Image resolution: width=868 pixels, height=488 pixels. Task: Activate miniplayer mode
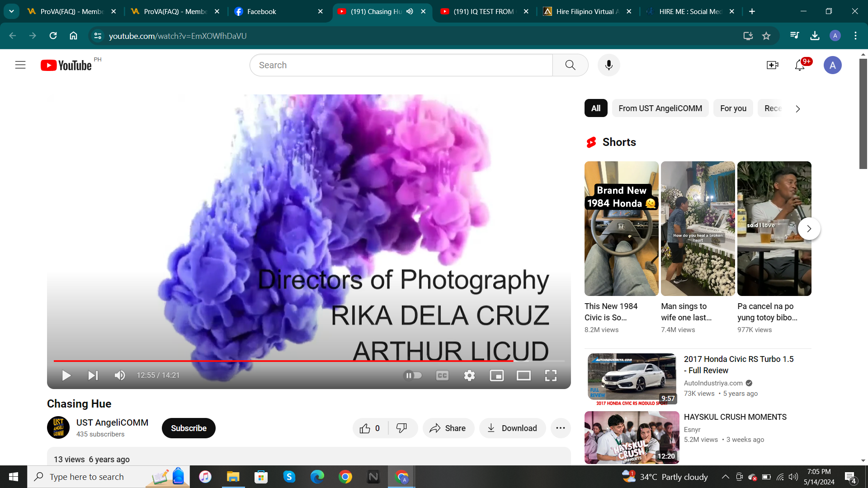pos(497,375)
